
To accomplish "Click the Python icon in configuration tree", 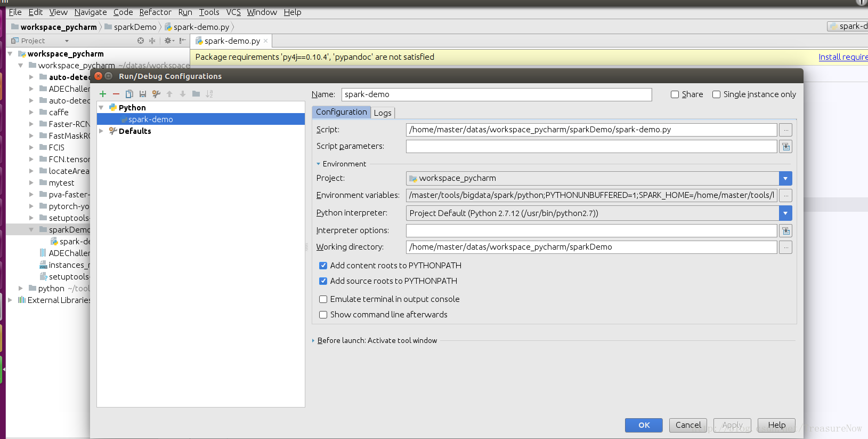I will pos(113,107).
